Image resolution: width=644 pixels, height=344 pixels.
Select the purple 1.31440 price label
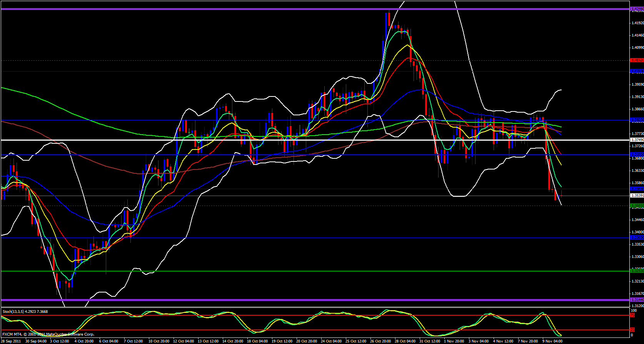click(x=637, y=299)
